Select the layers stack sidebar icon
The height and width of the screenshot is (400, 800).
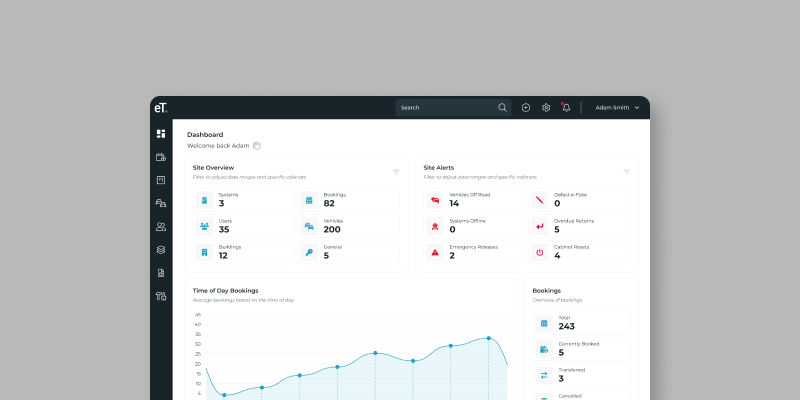click(x=161, y=249)
